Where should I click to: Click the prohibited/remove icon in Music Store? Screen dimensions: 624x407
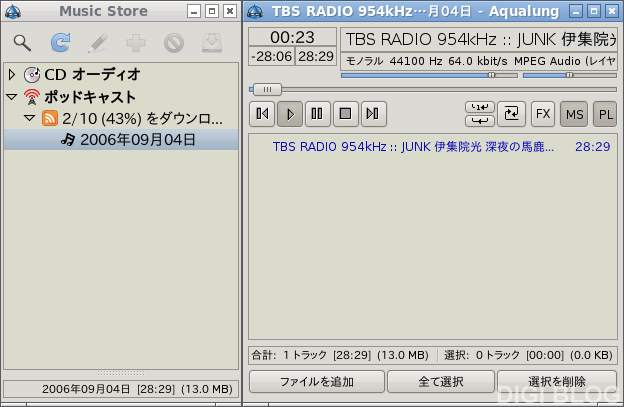point(174,43)
